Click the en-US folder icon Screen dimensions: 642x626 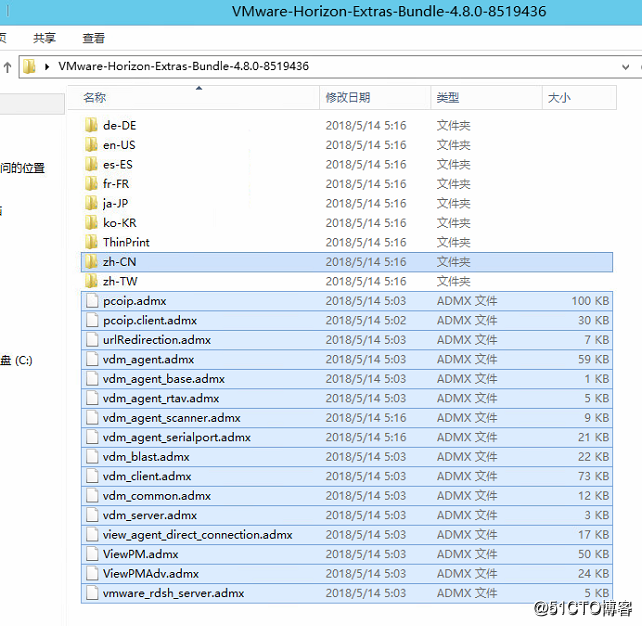click(x=91, y=145)
